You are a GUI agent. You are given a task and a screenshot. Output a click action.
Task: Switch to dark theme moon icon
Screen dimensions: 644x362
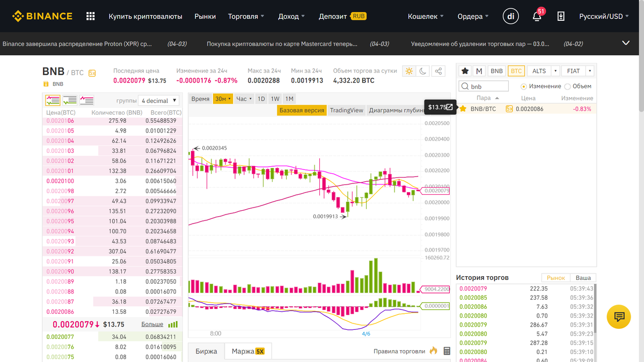pos(424,71)
